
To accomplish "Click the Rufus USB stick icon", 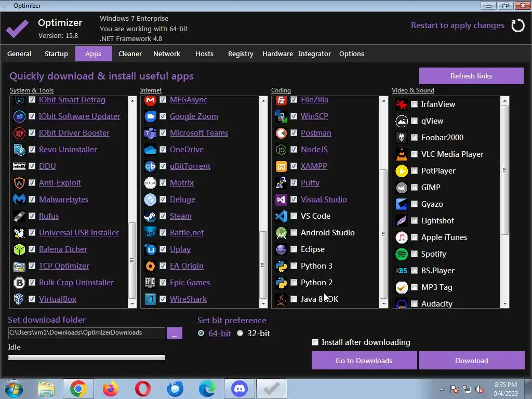I will tap(19, 216).
